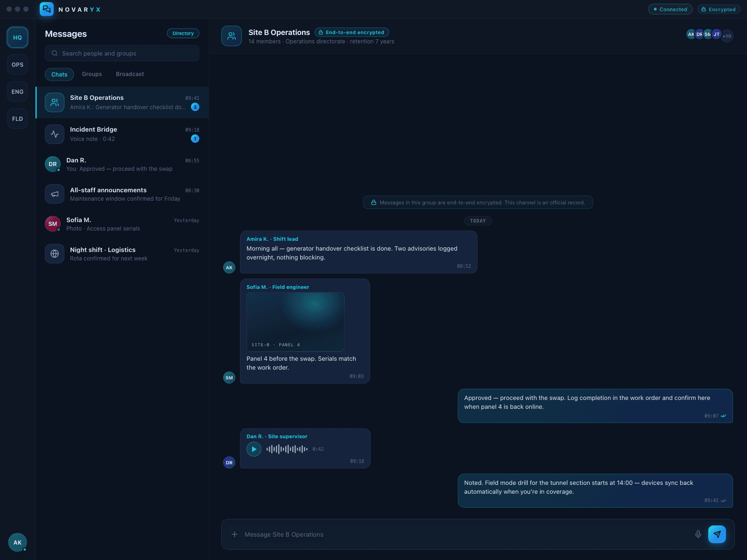Open the Sofia M. conversation

[122, 224]
